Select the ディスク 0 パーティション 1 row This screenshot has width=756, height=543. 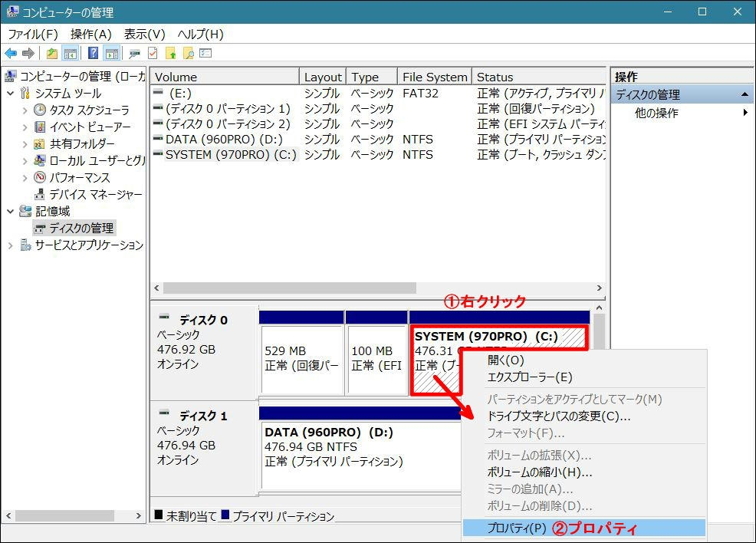point(378,108)
